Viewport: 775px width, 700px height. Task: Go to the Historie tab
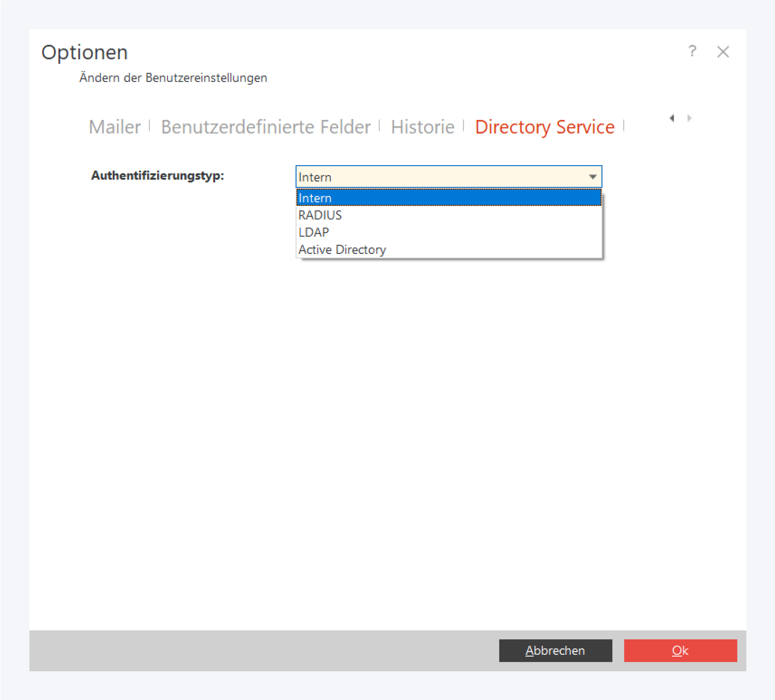click(422, 127)
